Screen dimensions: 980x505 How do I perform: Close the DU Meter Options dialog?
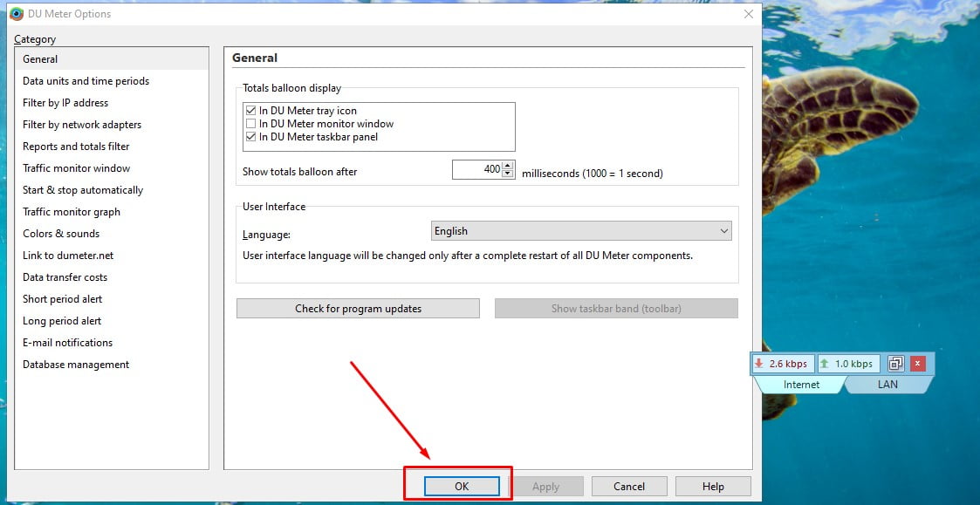[748, 14]
